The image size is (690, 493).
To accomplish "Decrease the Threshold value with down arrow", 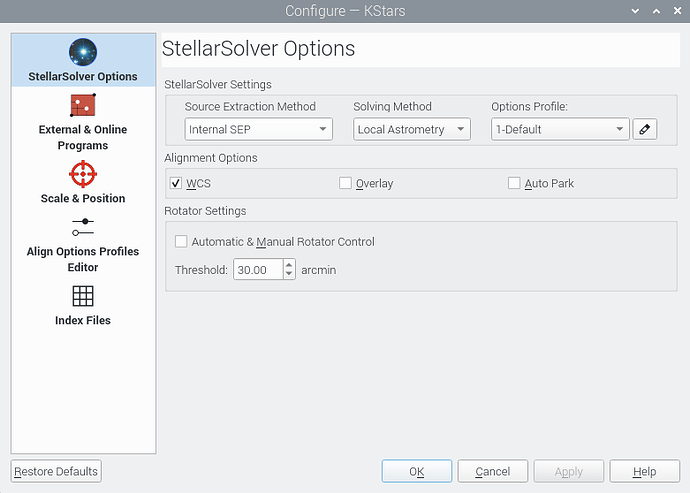I will click(x=289, y=274).
